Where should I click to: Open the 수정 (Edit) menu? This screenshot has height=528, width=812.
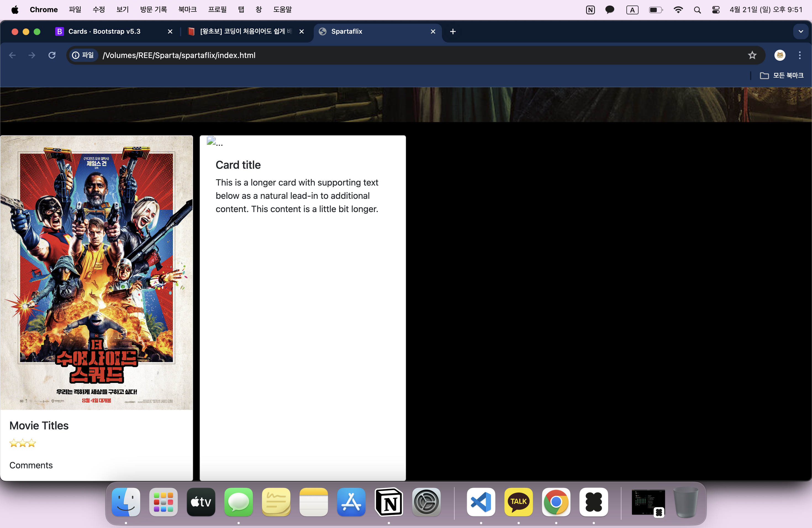pyautogui.click(x=99, y=10)
